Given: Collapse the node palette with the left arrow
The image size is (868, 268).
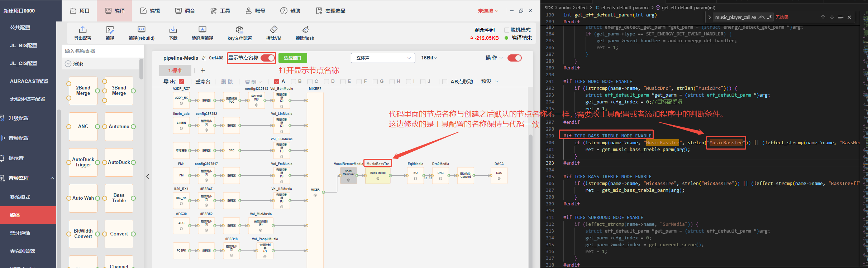Looking at the screenshot, I should (148, 177).
